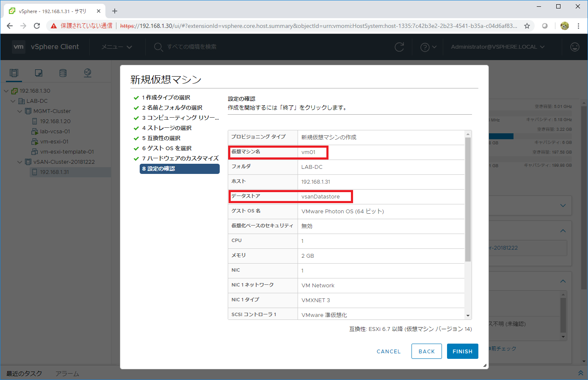Open the アラーム panel tab

coord(67,374)
